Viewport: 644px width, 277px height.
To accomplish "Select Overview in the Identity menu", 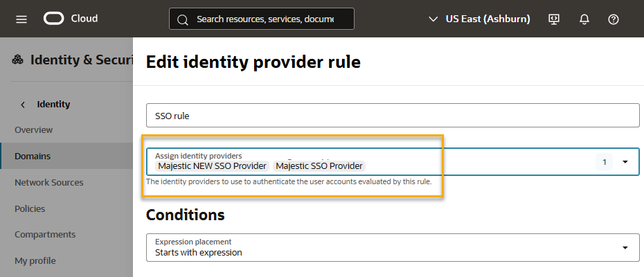I will 34,130.
